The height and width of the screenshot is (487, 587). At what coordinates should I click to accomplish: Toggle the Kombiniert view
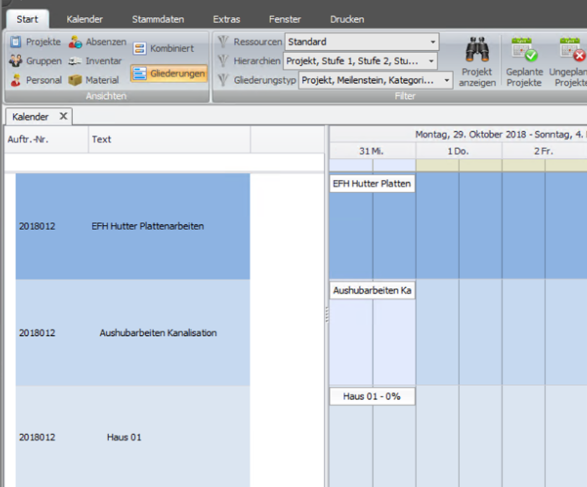point(163,48)
